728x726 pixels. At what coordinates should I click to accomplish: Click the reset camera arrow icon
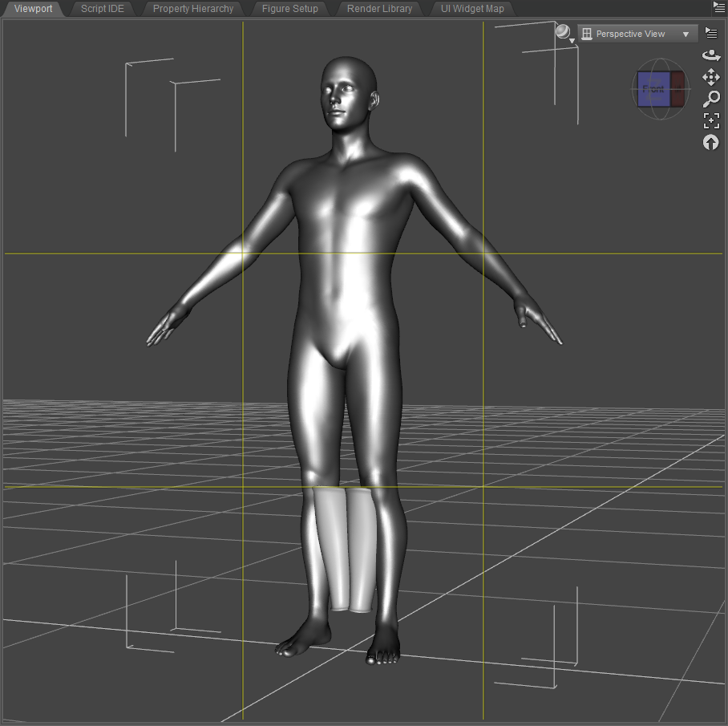tap(711, 143)
